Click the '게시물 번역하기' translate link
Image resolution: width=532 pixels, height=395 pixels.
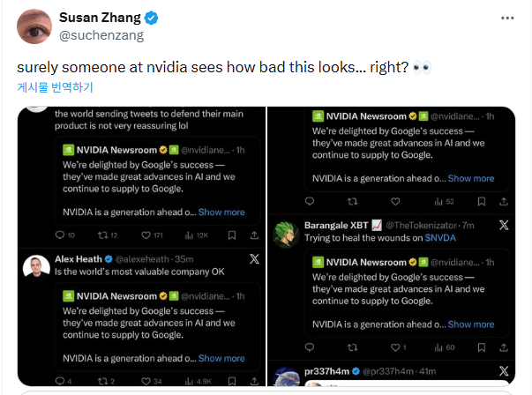point(55,87)
